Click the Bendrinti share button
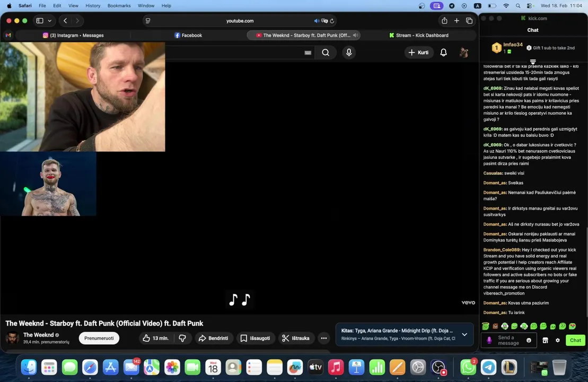The height and width of the screenshot is (382, 588). 213,338
